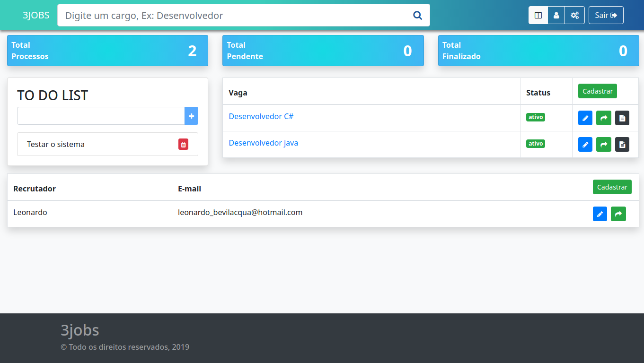Open the dashboard columns view icon
The image size is (644, 363).
click(538, 15)
